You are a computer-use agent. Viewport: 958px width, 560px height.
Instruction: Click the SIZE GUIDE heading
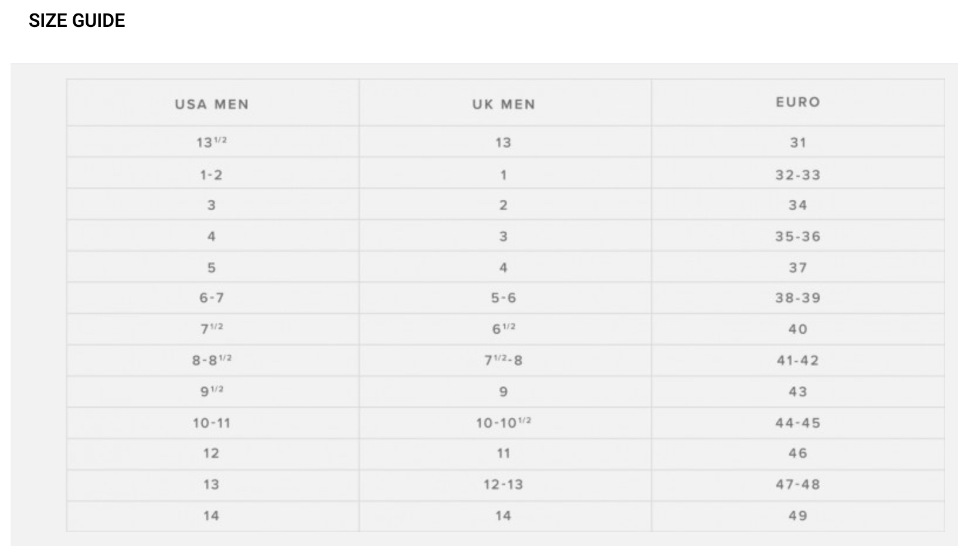click(x=77, y=21)
